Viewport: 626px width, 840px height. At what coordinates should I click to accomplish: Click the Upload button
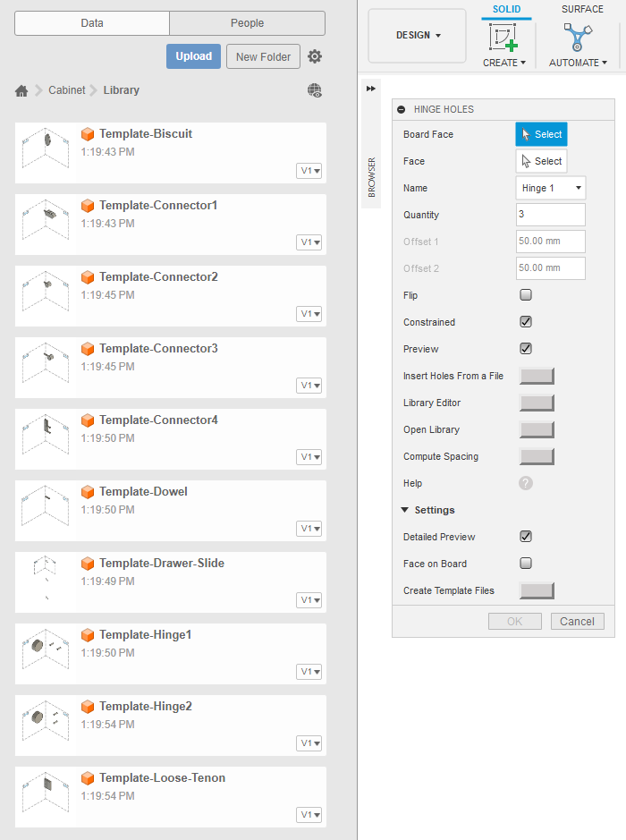pos(193,56)
